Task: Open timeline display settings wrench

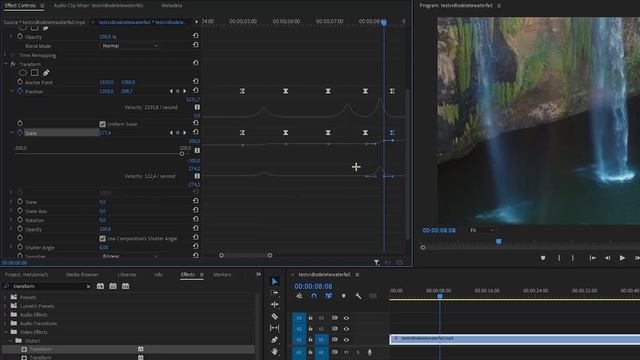Action: point(358,296)
